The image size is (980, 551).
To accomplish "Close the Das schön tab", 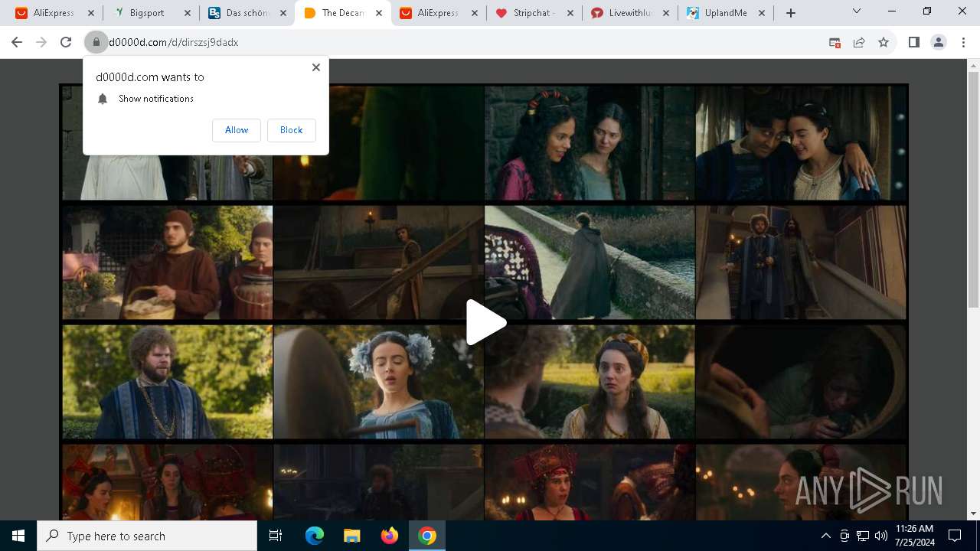I will click(x=283, y=13).
